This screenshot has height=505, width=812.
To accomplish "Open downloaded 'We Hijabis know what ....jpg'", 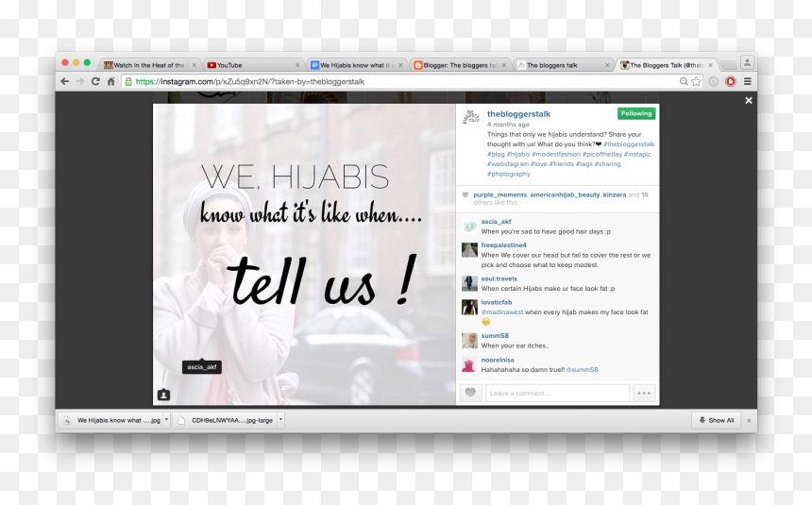I will click(x=112, y=420).
